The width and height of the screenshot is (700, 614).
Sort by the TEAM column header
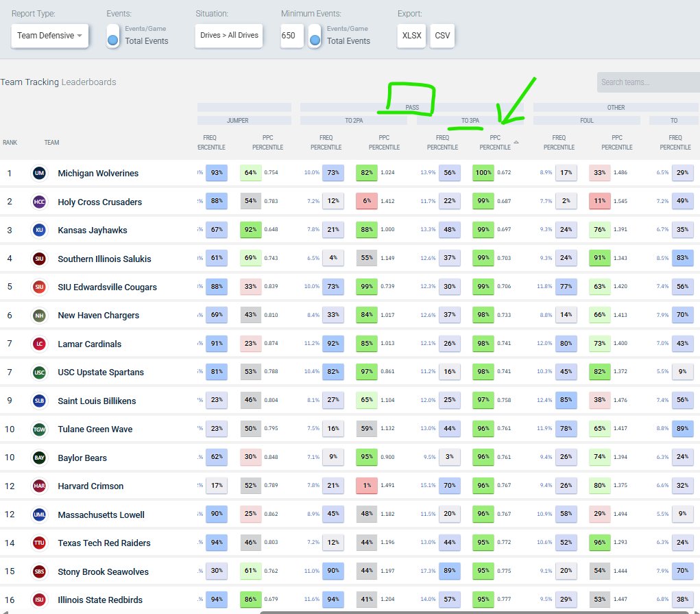pos(52,143)
